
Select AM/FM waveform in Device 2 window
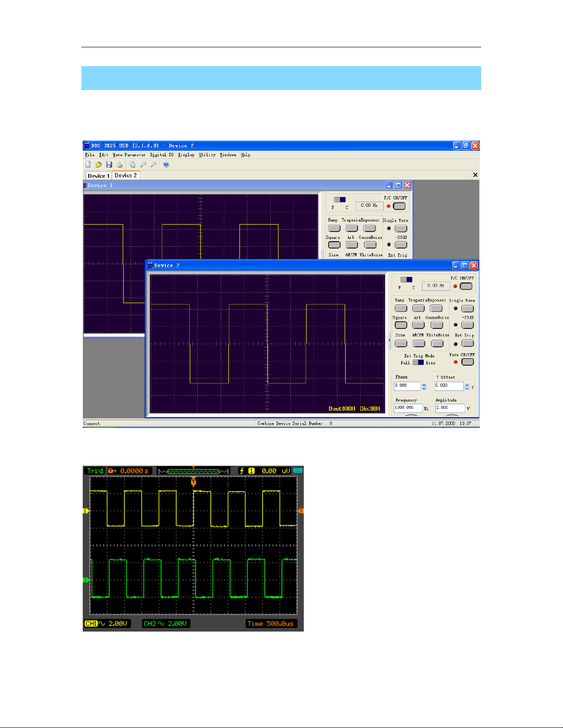click(419, 344)
